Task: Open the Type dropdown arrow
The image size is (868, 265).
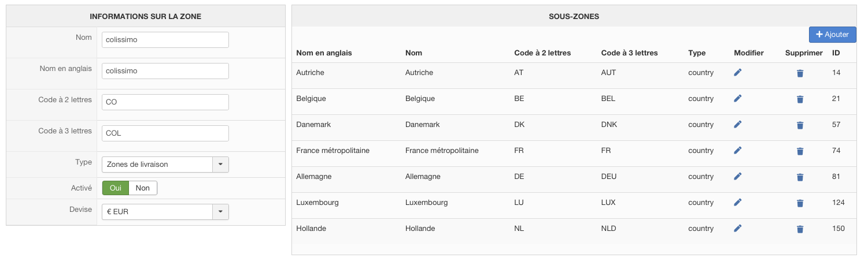Action: (220, 165)
